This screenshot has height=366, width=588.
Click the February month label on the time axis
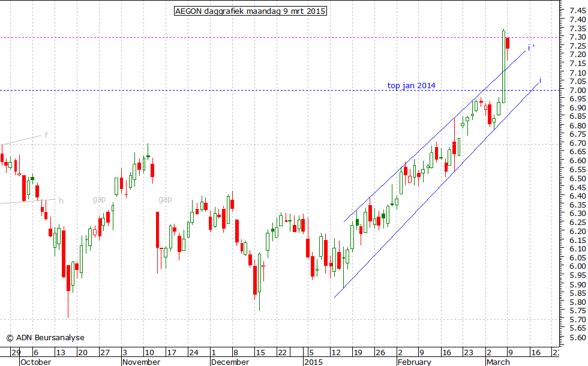pos(415,362)
